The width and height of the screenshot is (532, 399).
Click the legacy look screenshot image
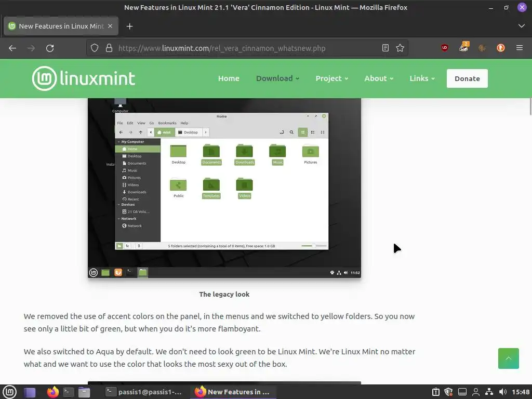coord(224,188)
